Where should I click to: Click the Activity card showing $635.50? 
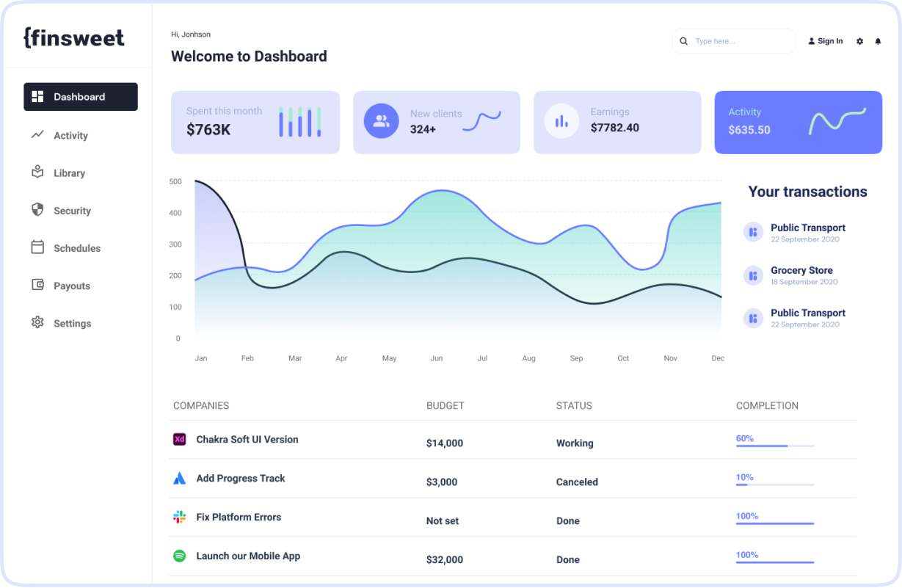coord(798,122)
